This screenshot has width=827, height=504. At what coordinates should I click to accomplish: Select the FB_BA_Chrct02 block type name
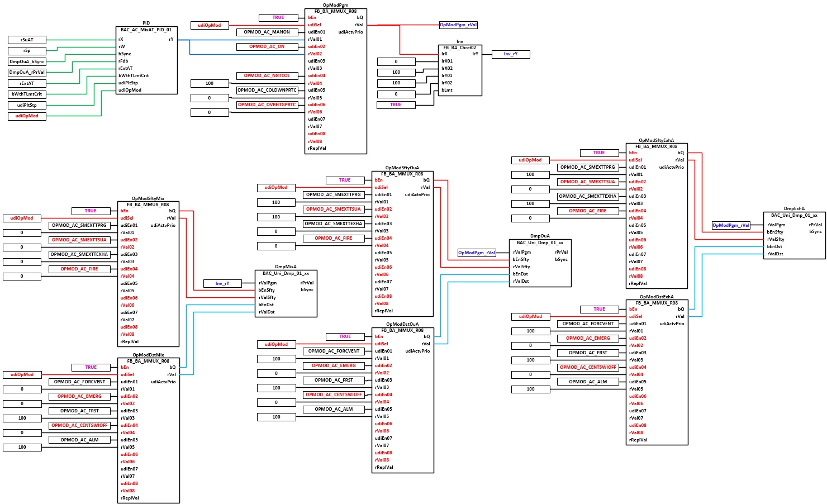[460, 47]
